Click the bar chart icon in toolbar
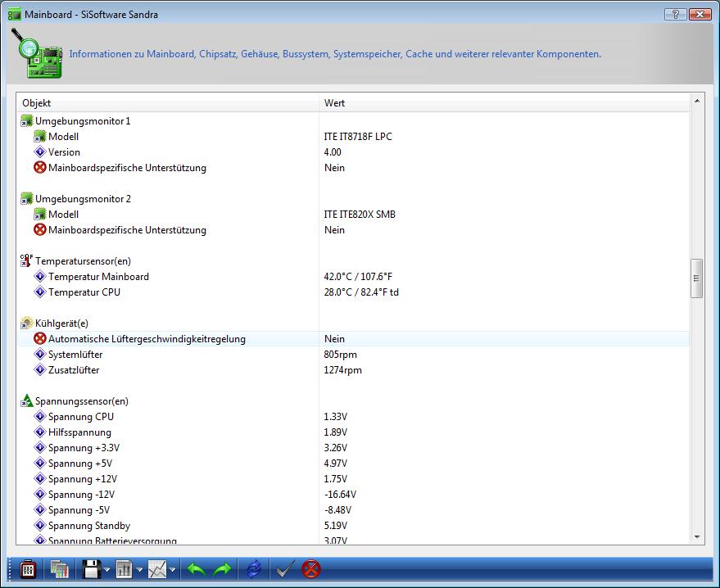 124,569
